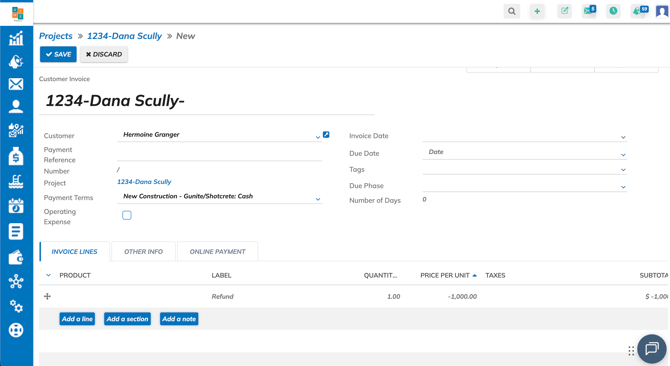The width and height of the screenshot is (670, 366).
Task: Open the bar chart dashboard sidebar icon
Action: click(16, 38)
